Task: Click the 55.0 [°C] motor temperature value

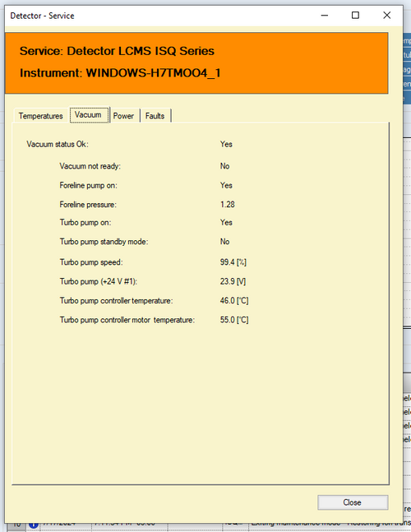Action: coord(234,320)
